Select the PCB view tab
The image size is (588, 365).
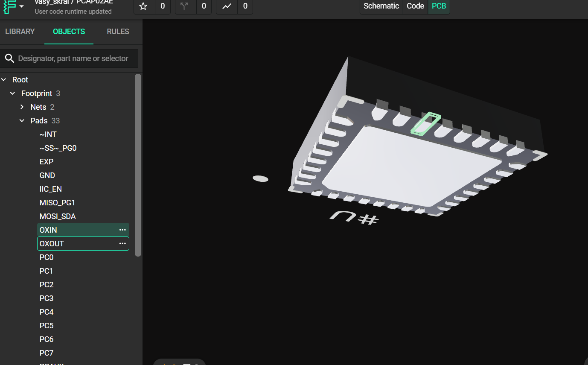click(x=439, y=6)
